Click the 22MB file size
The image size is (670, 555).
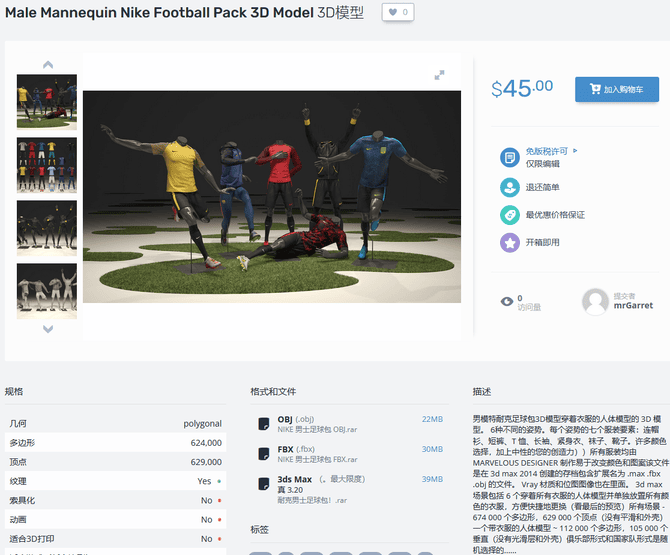432,419
